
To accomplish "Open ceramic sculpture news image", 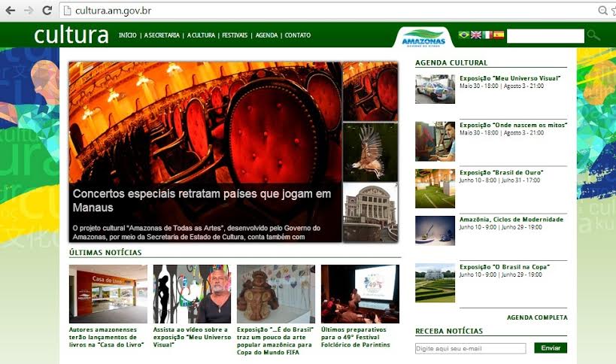I will click(276, 294).
